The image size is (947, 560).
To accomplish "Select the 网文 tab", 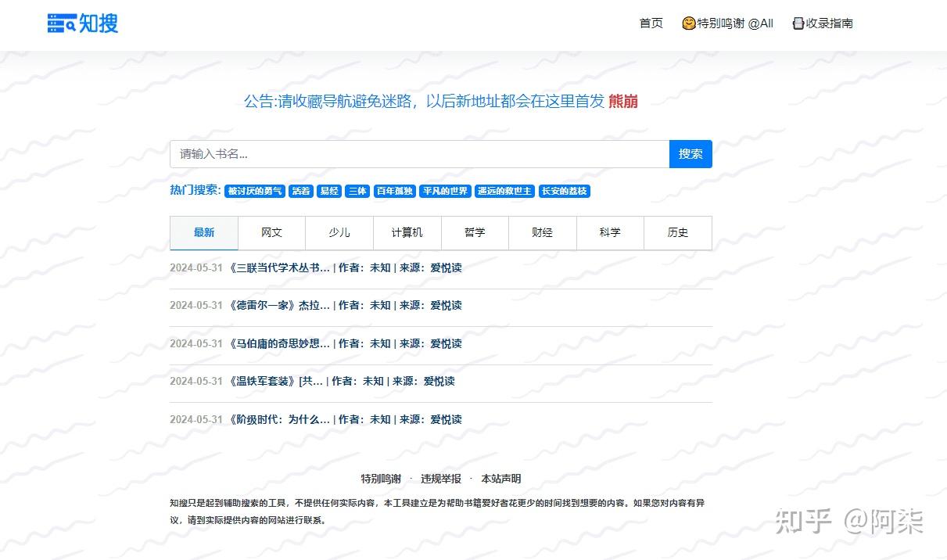I will coord(271,232).
